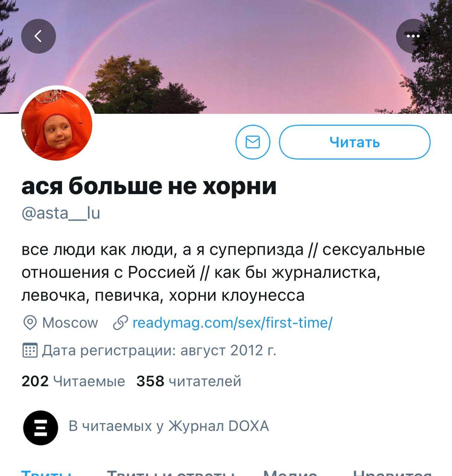Open the readymag.com/sex/first-time/ link
Viewport: 452px width, 476px height.
tap(232, 323)
